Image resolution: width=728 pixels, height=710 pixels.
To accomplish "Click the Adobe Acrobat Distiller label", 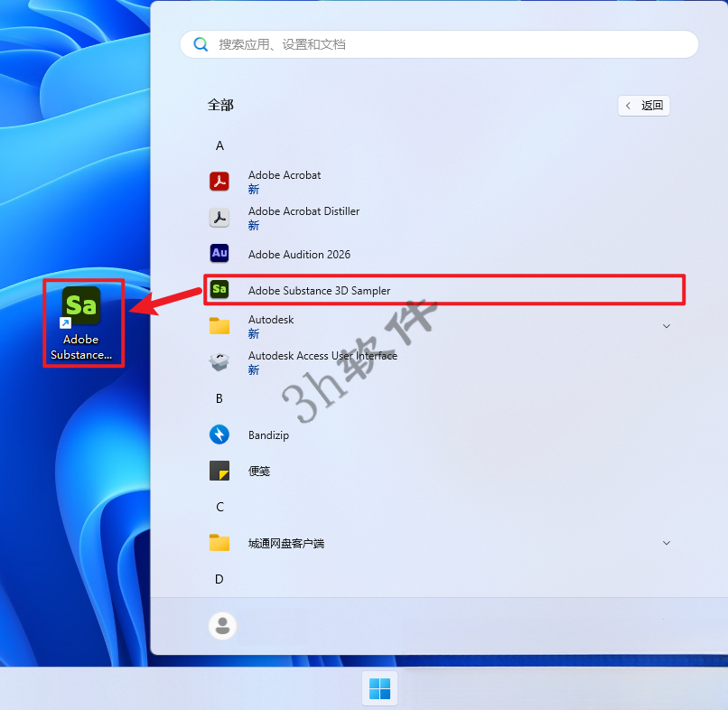I will (304, 211).
